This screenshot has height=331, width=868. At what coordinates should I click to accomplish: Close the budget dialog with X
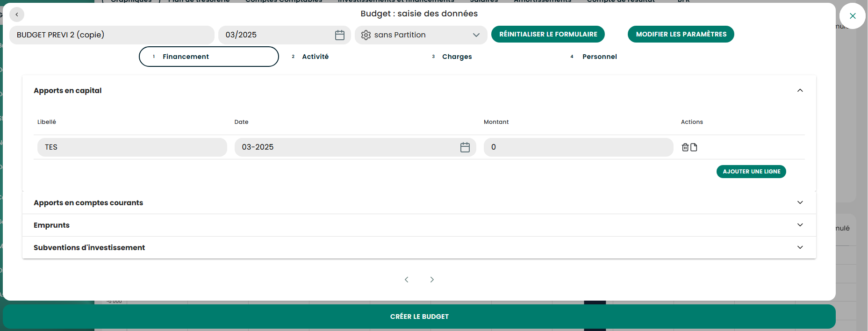coord(853,16)
